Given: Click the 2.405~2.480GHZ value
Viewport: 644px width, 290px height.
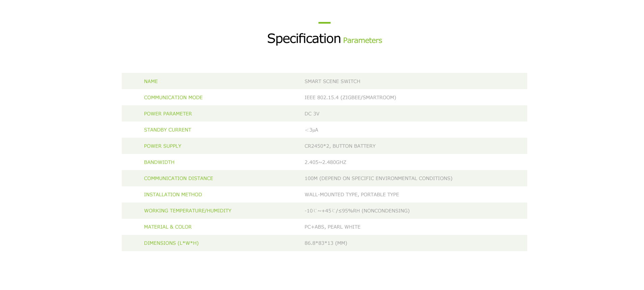Looking at the screenshot, I should pos(325,162).
